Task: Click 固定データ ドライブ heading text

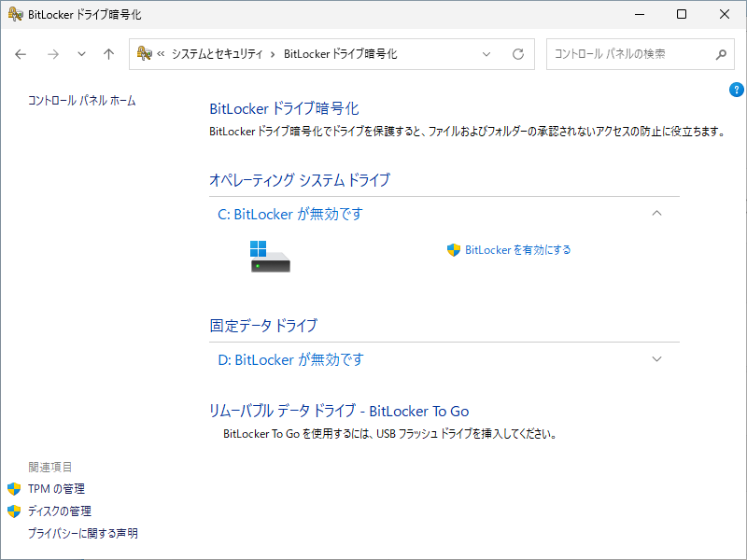Action: 263,326
